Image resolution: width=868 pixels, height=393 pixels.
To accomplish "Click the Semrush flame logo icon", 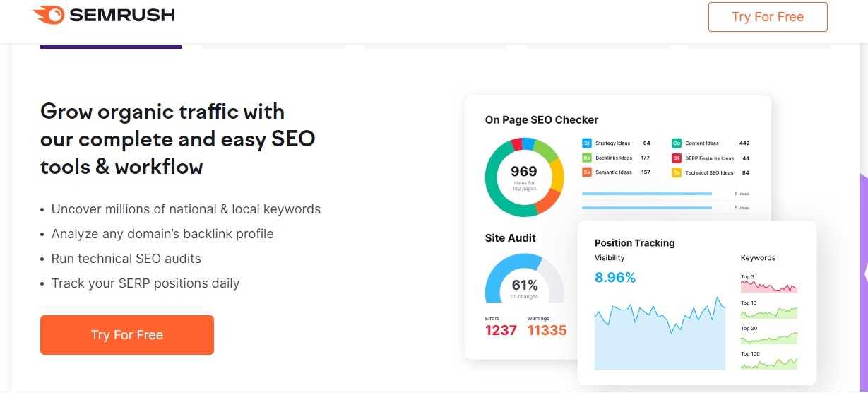I will coord(49,15).
